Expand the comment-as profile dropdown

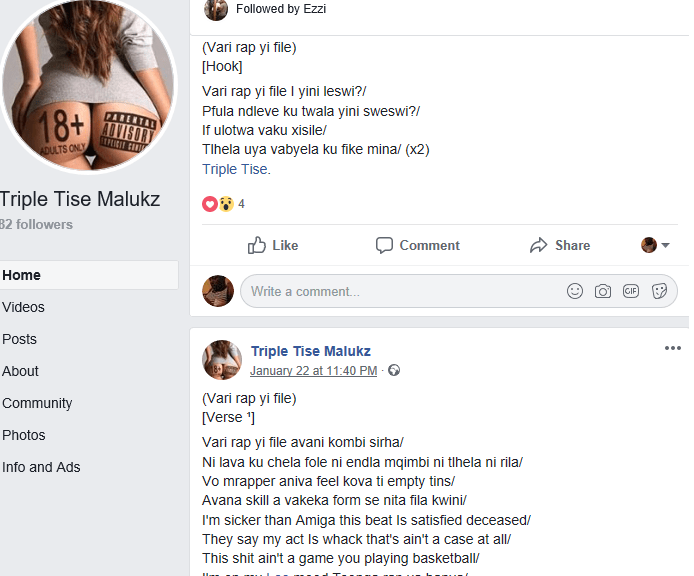656,245
